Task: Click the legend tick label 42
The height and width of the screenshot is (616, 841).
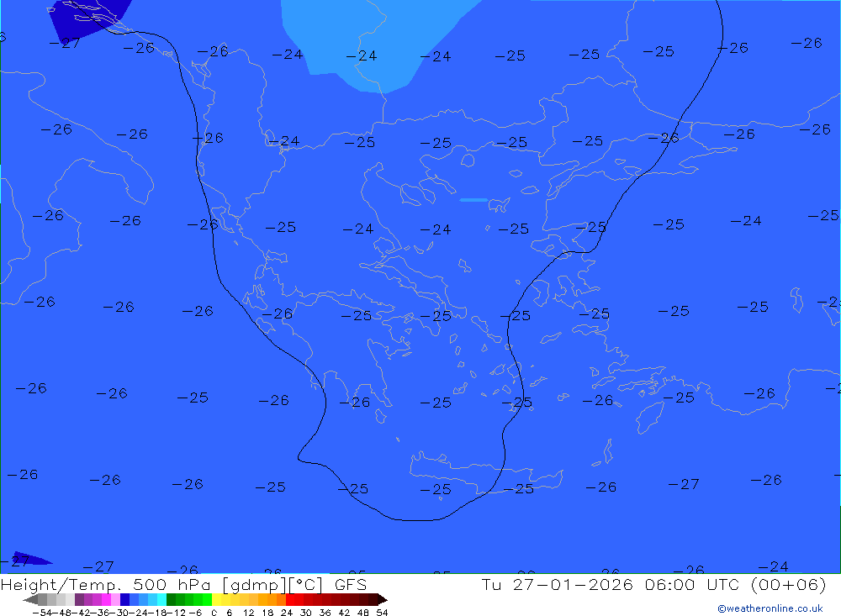Action: [x=344, y=613]
